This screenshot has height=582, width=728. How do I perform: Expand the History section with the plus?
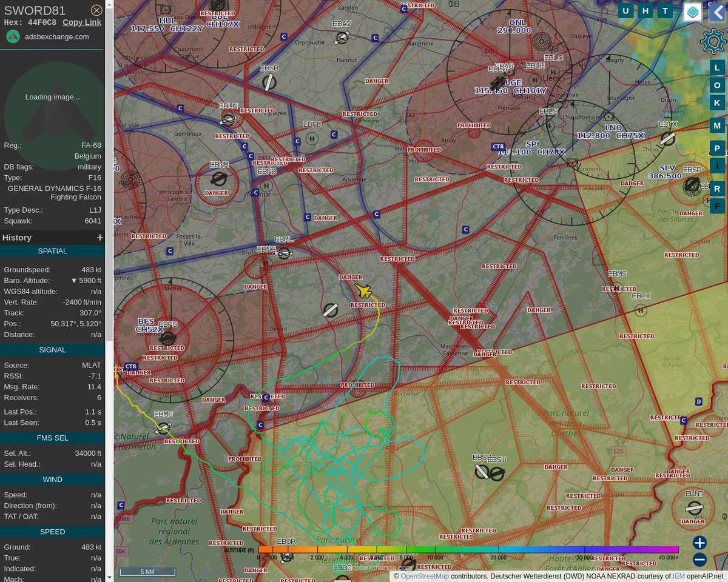tap(99, 237)
